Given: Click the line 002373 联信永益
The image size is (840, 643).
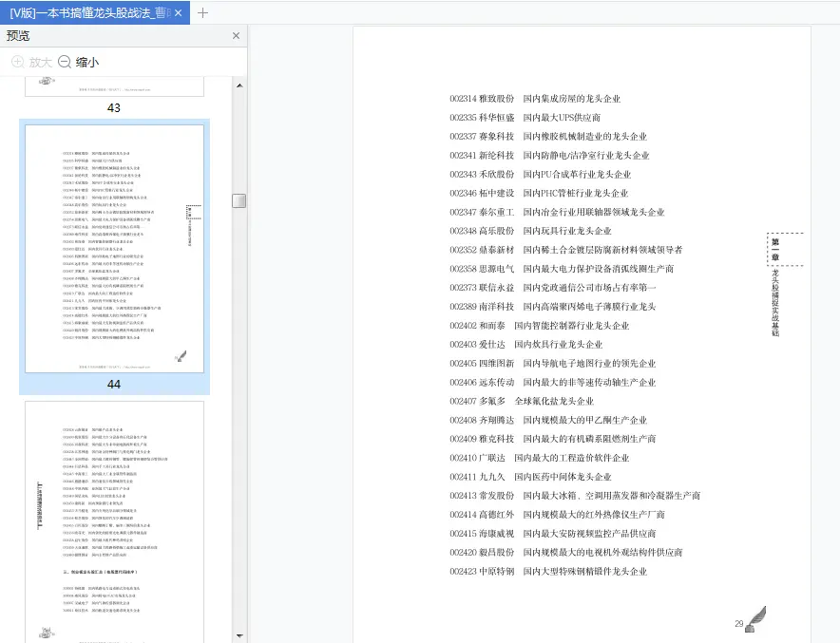Looking at the screenshot, I should [552, 288].
